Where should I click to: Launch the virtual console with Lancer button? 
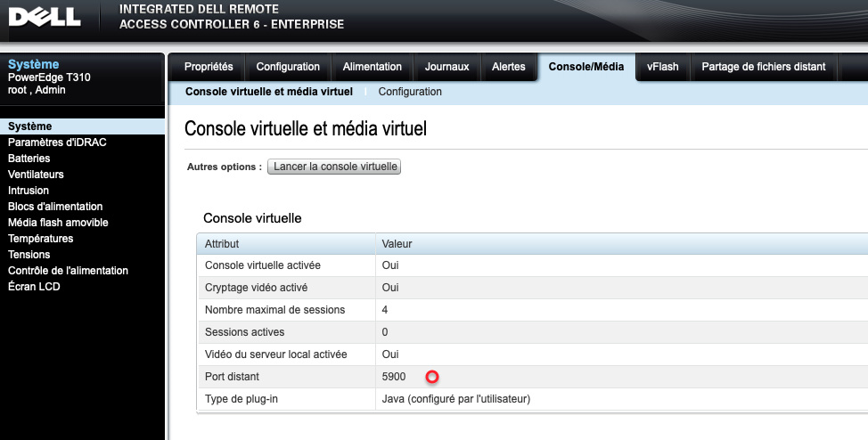[x=334, y=167]
